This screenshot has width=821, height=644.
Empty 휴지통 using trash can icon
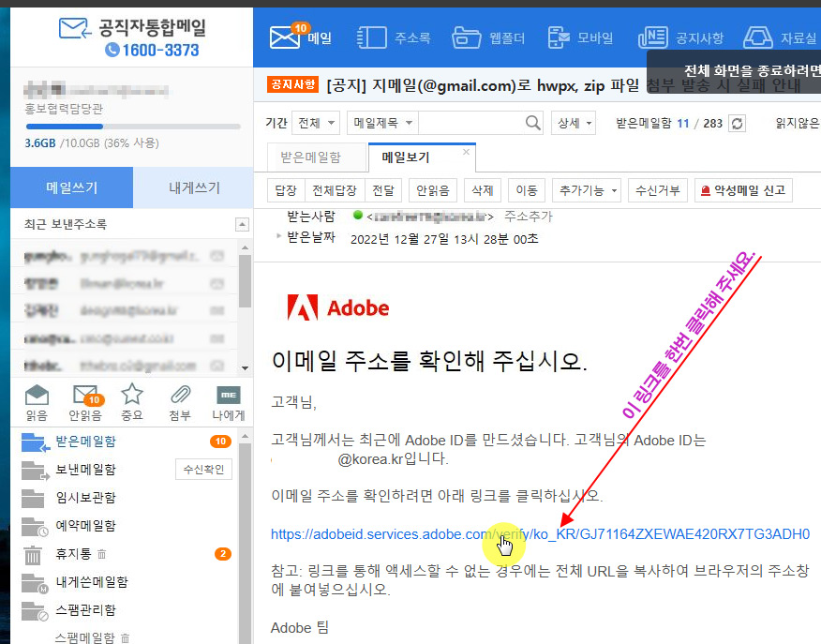click(102, 554)
